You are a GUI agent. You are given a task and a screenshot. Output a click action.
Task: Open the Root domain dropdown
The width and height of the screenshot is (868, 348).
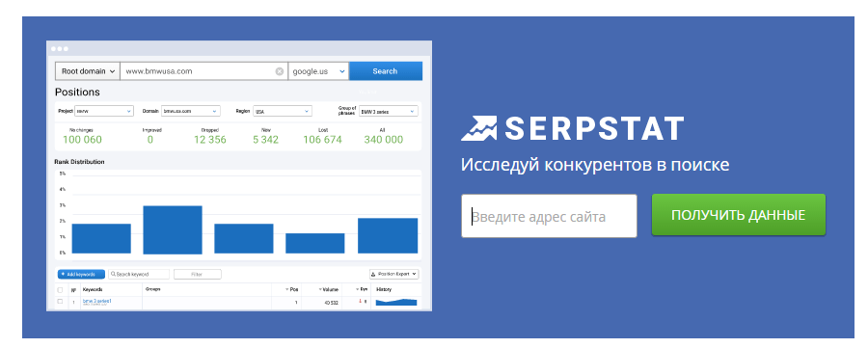point(88,71)
